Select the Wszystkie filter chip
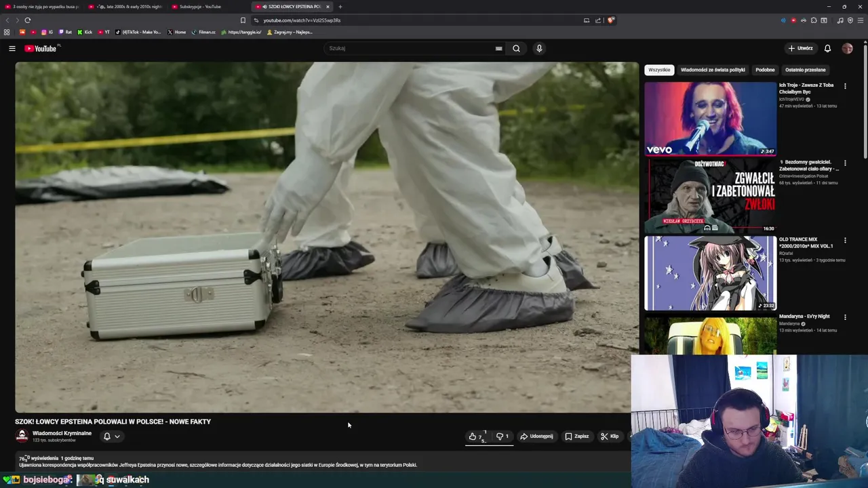 coord(659,70)
